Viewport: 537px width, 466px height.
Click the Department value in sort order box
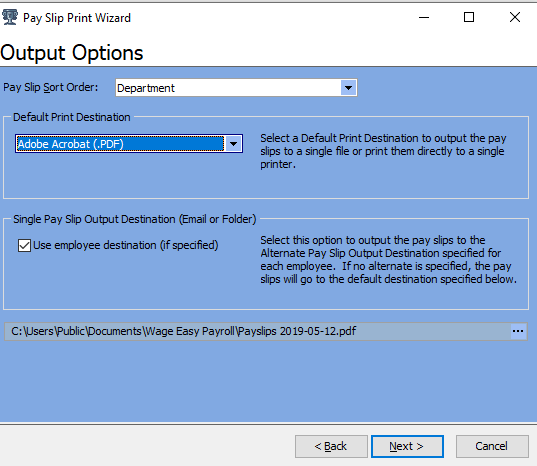pos(146,88)
